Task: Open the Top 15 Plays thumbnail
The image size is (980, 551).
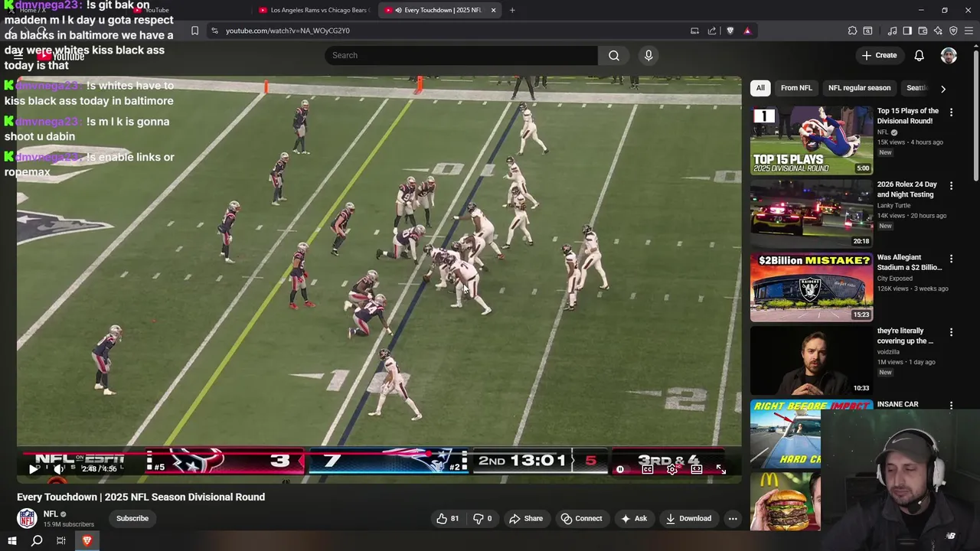Action: coord(812,141)
